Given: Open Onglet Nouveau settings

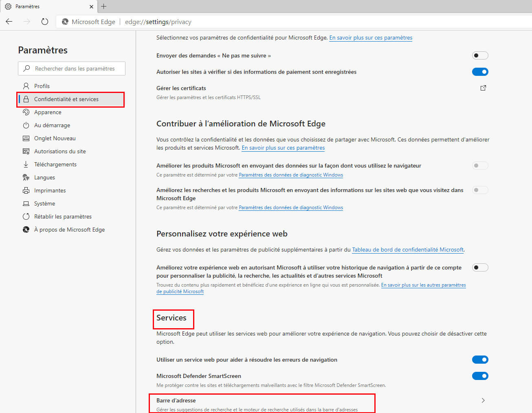Looking at the screenshot, I should coord(72,138).
